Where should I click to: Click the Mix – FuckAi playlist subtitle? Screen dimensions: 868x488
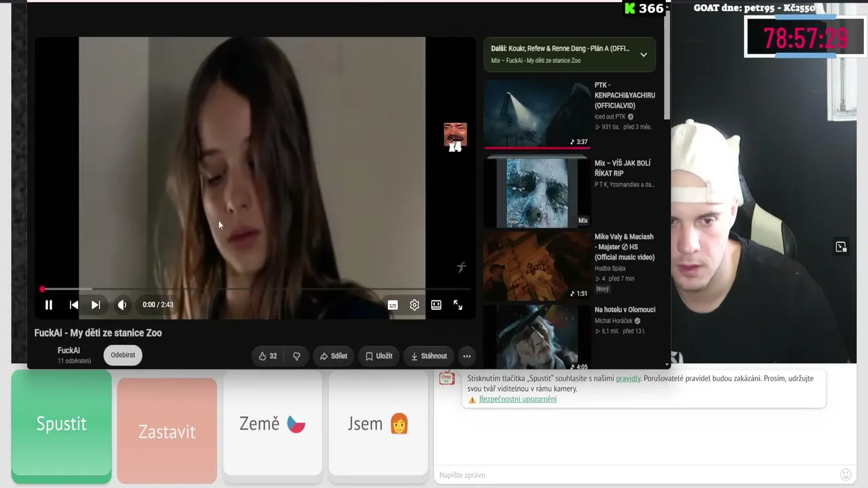click(x=536, y=61)
